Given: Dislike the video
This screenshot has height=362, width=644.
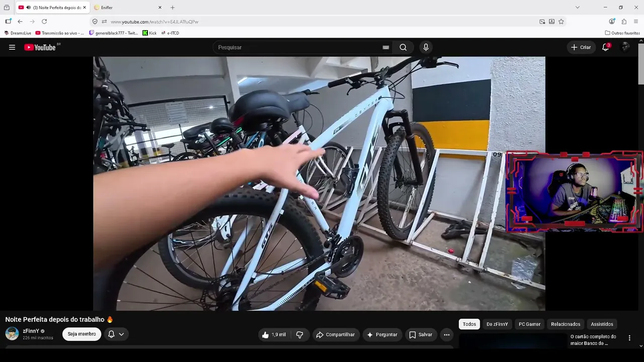Looking at the screenshot, I should (300, 335).
